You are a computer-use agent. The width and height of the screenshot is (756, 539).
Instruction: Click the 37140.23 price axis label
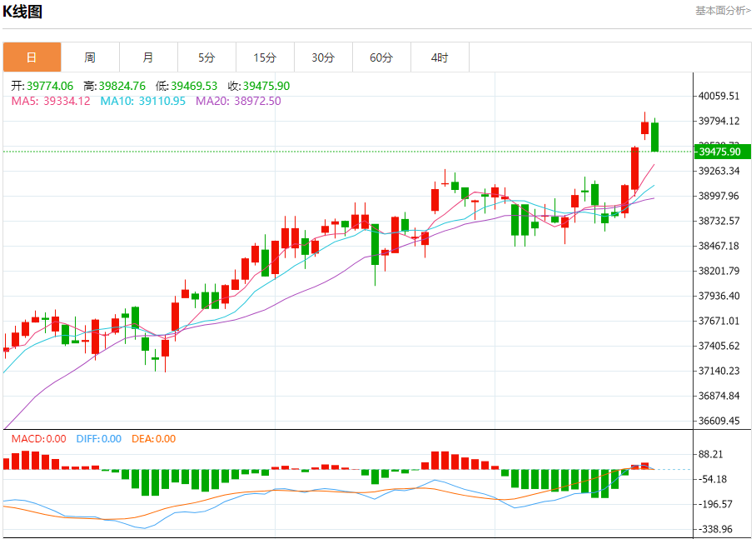719,371
